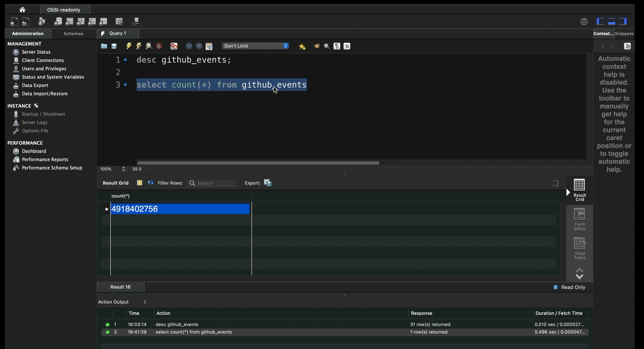Open the Form Editor view

point(579,219)
